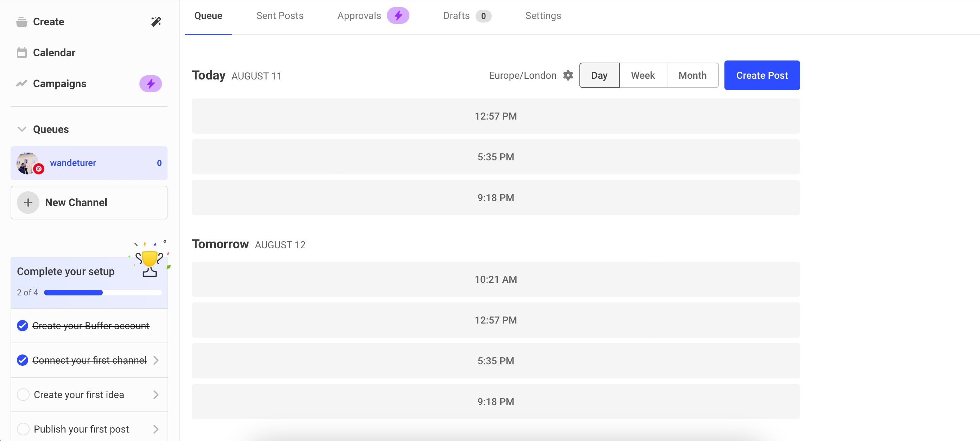This screenshot has width=980, height=441.
Task: Expand Create your first idea arrow
Action: coord(156,395)
